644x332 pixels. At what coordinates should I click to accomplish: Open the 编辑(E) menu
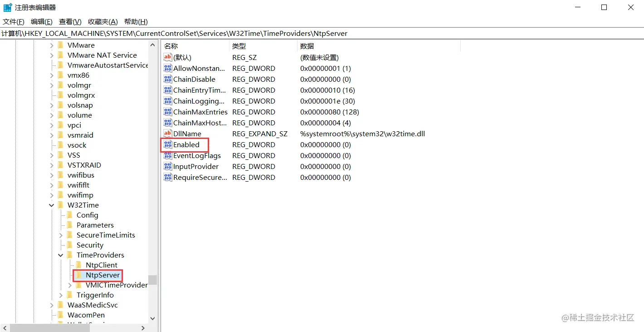coord(42,22)
